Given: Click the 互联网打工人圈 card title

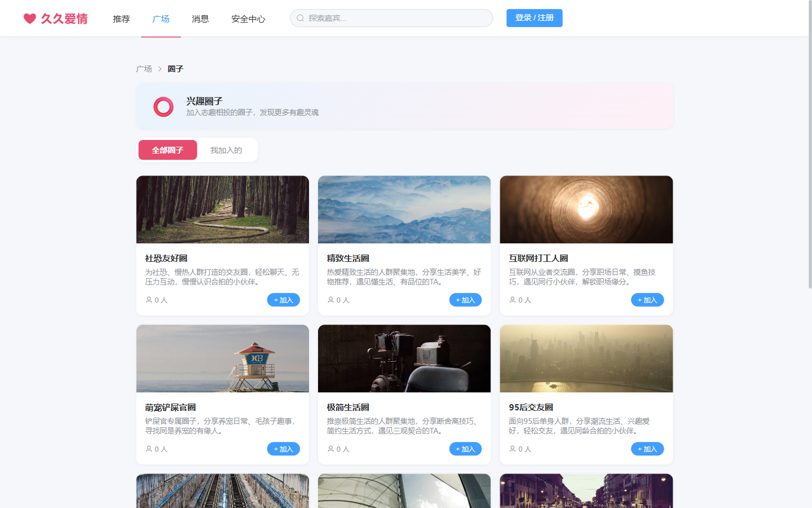Looking at the screenshot, I should [539, 259].
